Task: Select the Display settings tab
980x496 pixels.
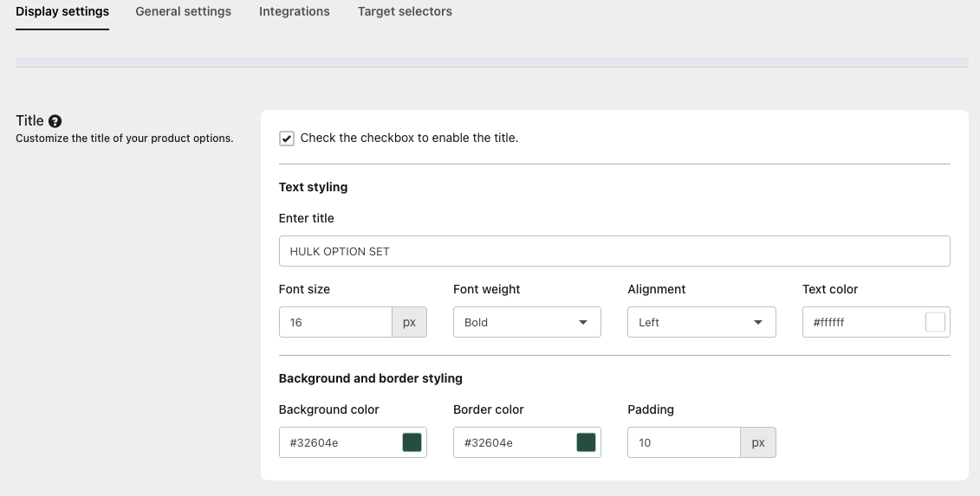Action: click(62, 12)
